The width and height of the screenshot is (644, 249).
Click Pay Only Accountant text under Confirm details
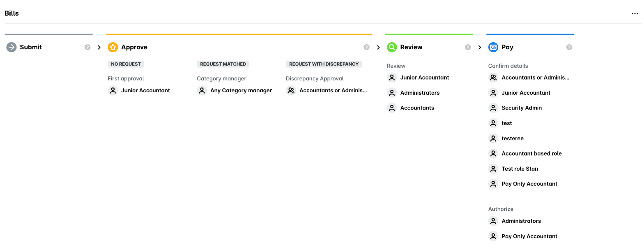(529, 184)
